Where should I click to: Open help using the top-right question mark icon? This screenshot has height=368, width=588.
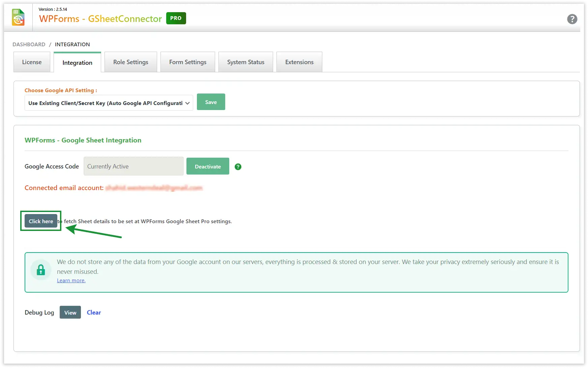coord(572,19)
